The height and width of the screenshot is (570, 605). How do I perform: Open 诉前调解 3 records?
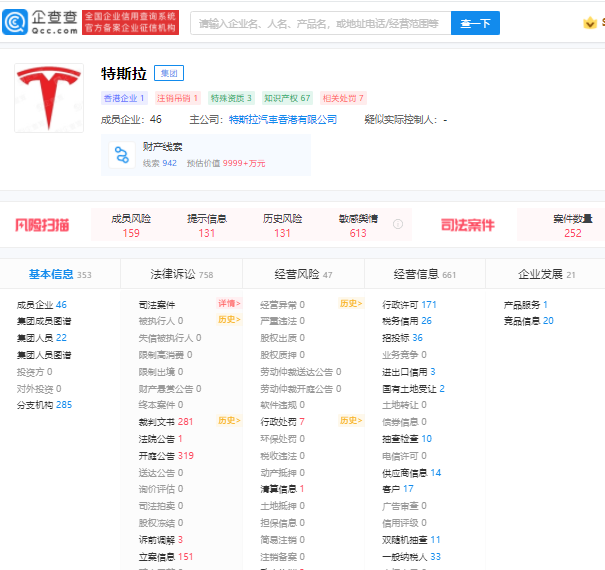(161, 540)
